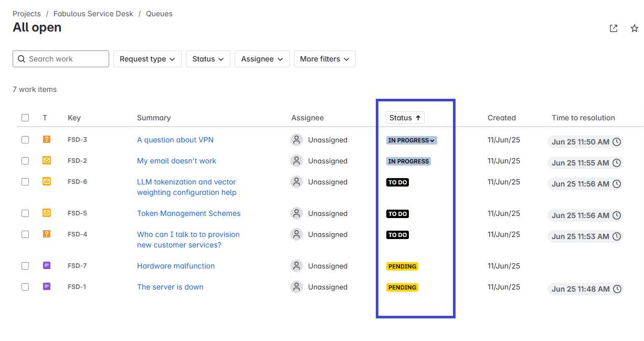Open the Hardware malfunction work item
Viewport: 644px width, 341px height.
pos(175,266)
